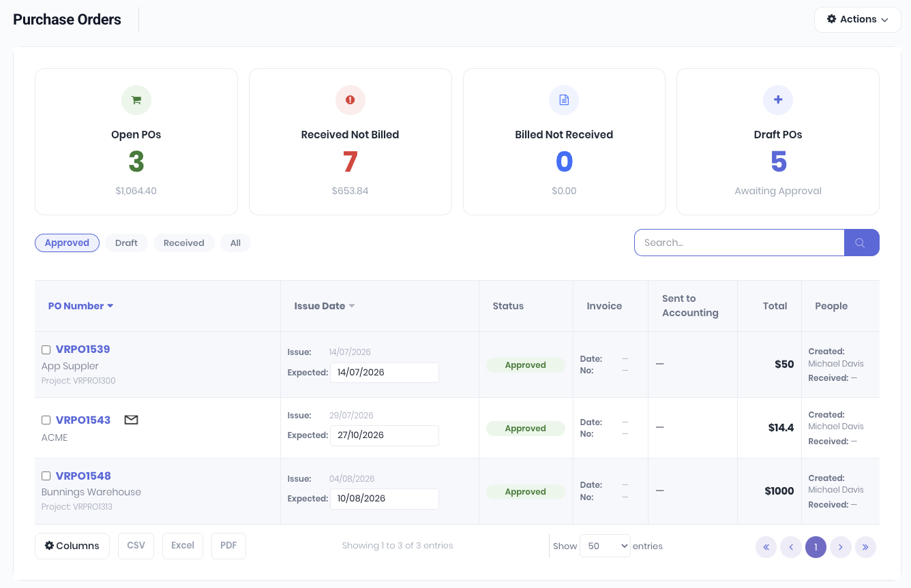Screen dimensions: 911x588
Task: Click the expected date field showing 27/10/2026
Action: pos(385,435)
